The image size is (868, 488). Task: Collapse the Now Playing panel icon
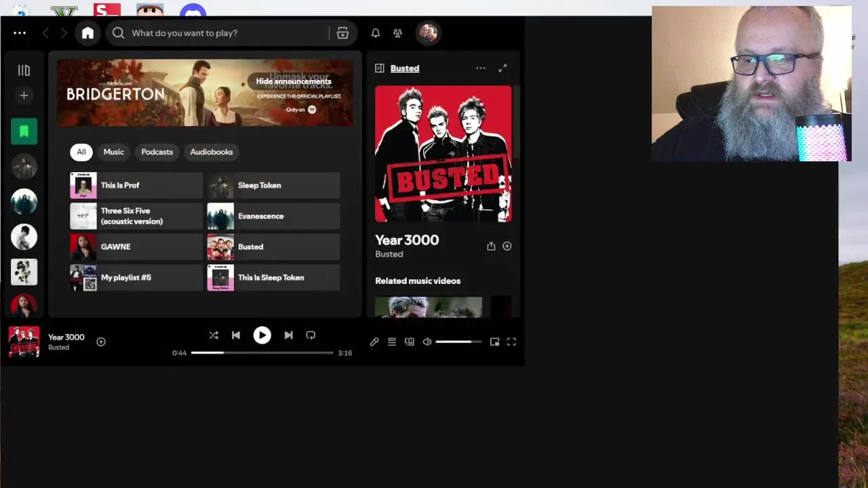[380, 68]
